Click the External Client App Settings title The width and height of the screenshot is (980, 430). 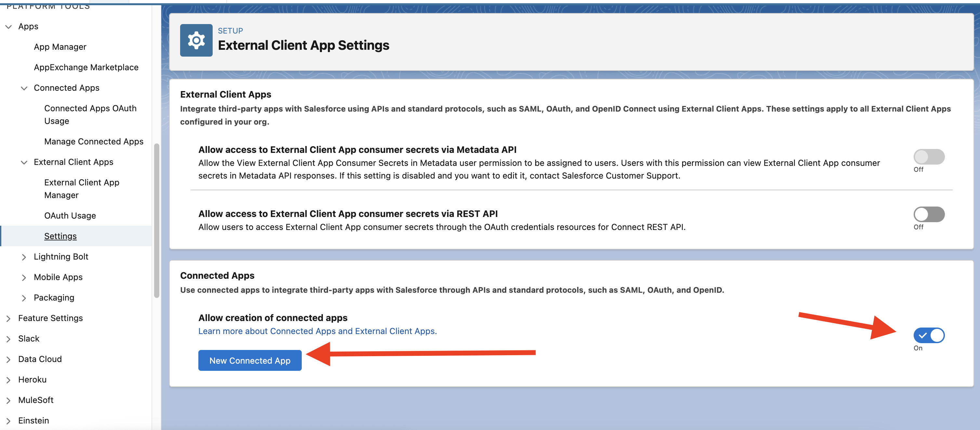[x=303, y=45]
